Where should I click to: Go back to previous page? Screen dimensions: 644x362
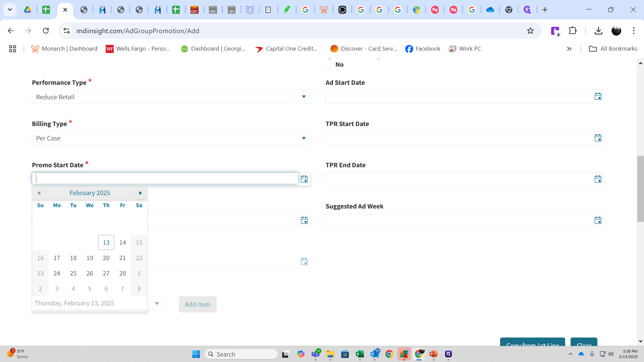(11, 31)
